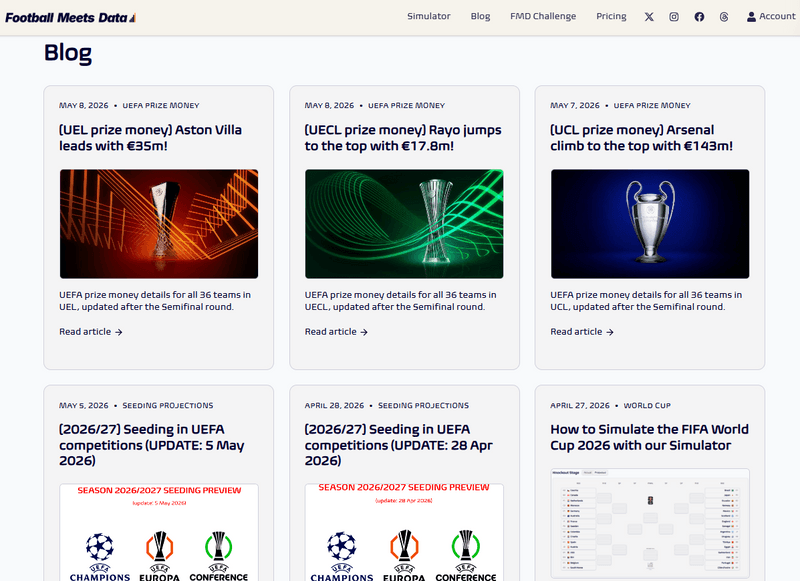
Task: Open the 28 Apr 2026 seeding article title
Action: click(x=398, y=445)
